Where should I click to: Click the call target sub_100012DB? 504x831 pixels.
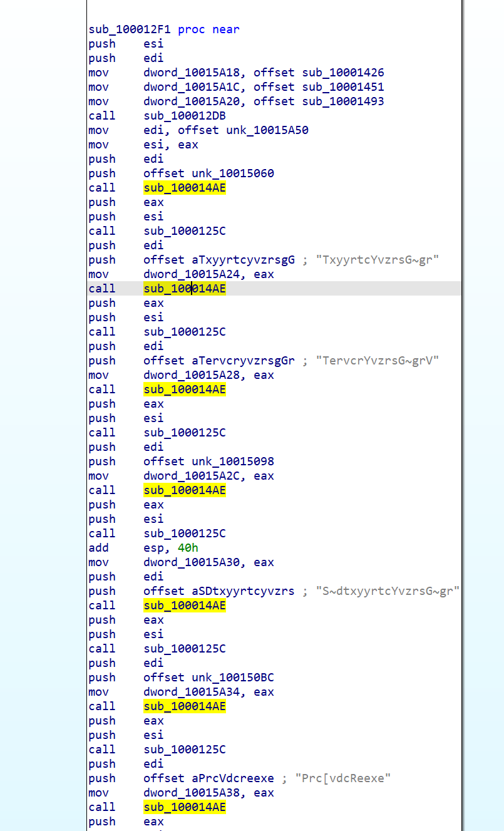point(185,116)
